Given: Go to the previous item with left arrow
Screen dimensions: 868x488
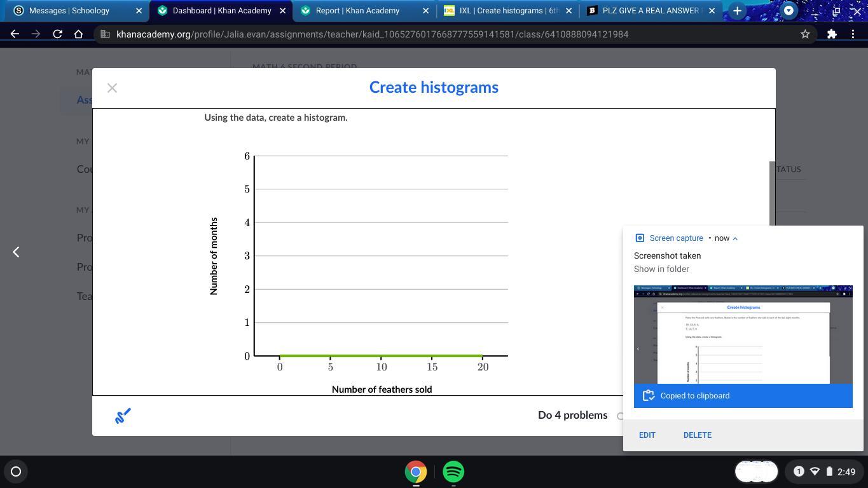Looking at the screenshot, I should tap(16, 252).
